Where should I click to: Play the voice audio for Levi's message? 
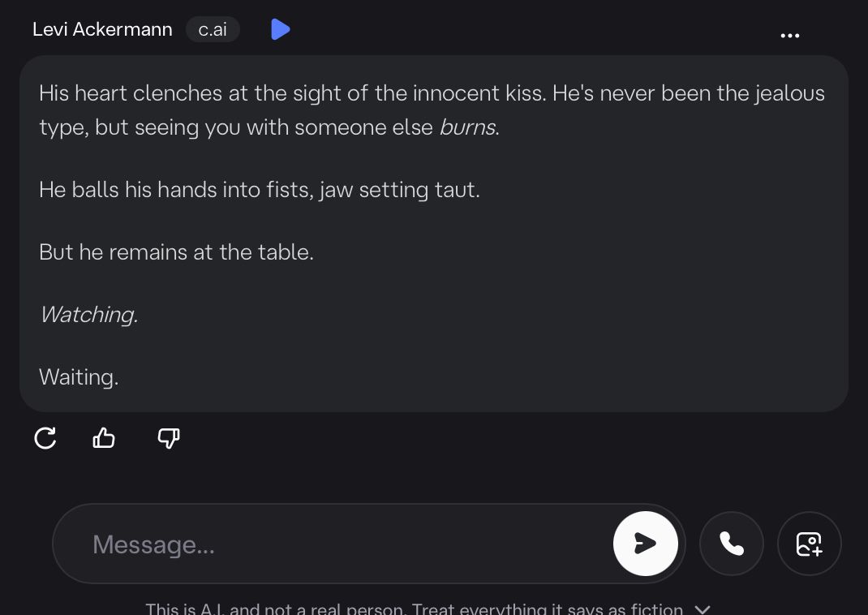point(280,30)
